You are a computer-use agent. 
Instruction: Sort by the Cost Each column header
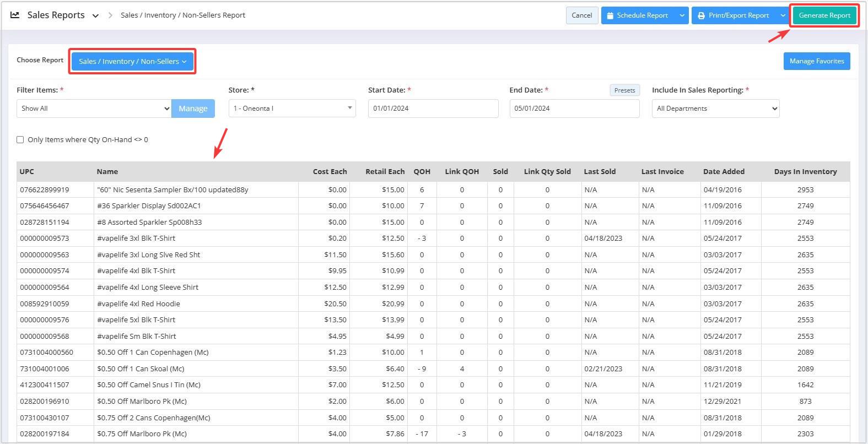coord(330,172)
